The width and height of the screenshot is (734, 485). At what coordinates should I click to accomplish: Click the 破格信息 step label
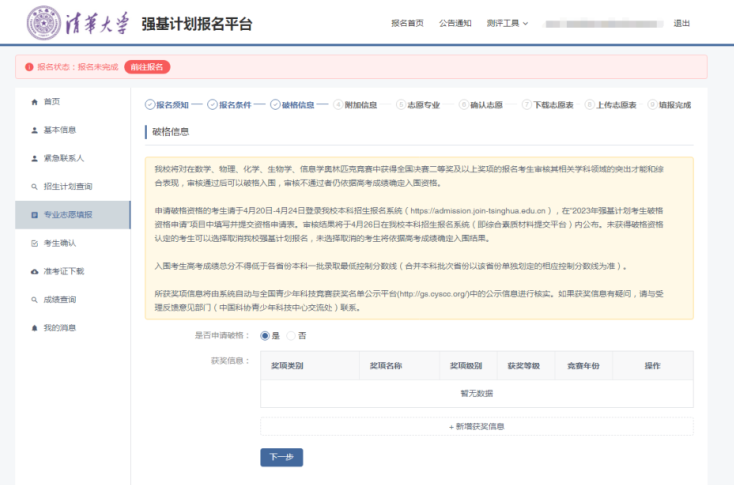[298, 105]
